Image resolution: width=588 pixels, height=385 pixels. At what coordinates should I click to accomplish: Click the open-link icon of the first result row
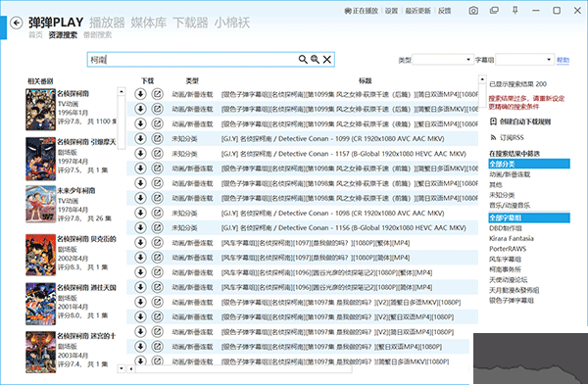[157, 94]
